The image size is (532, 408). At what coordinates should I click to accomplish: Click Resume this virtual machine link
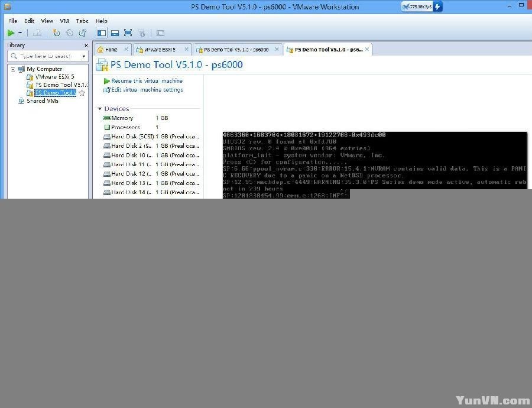click(x=147, y=81)
